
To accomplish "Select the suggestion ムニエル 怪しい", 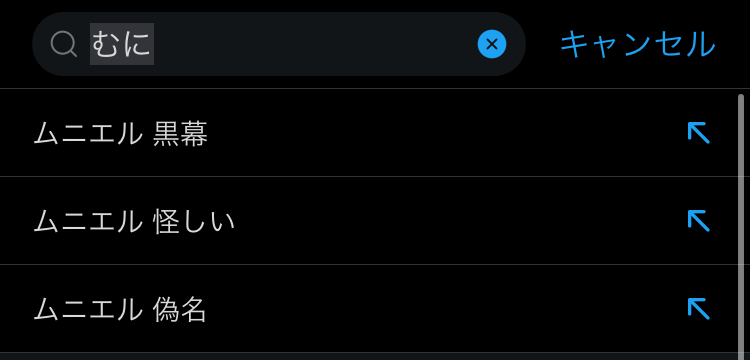I will click(368, 221).
